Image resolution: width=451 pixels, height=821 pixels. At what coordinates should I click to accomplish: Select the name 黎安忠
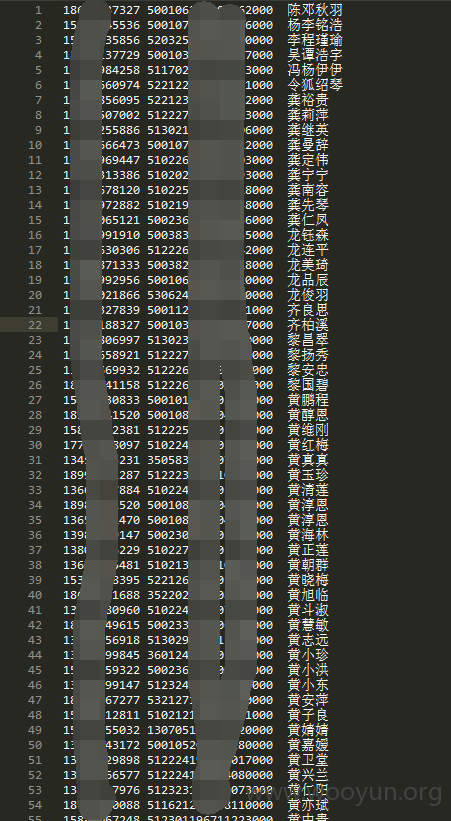(x=308, y=370)
